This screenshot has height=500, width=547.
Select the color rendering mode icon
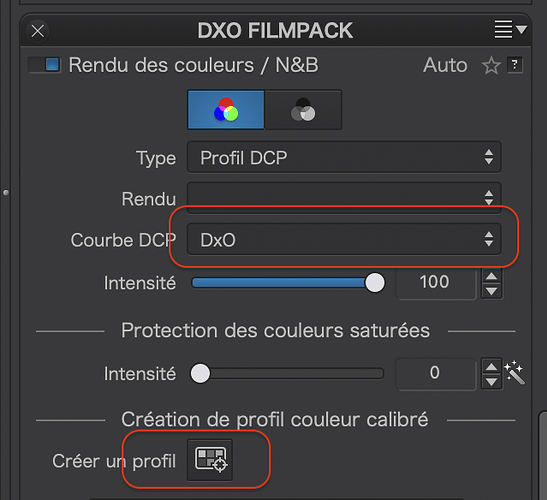(226, 110)
